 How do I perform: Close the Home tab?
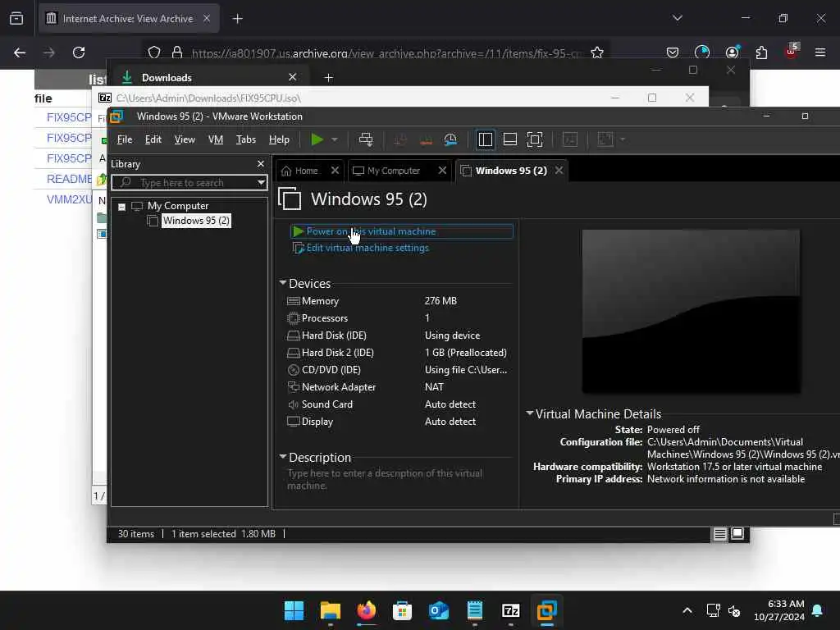[x=335, y=171]
